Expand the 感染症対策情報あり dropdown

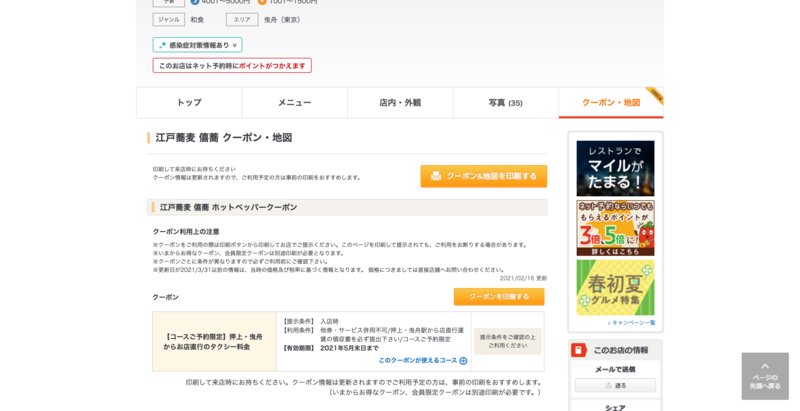pyautogui.click(x=197, y=45)
